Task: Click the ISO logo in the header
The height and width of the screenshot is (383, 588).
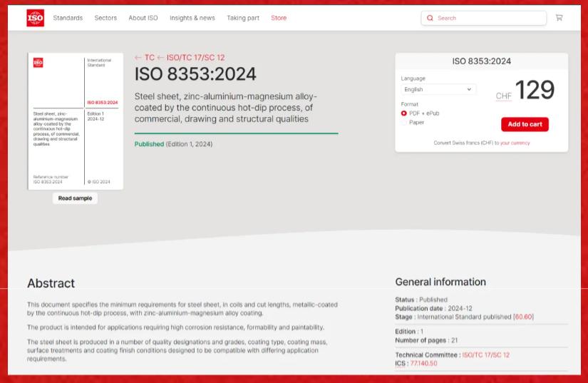Action: pyautogui.click(x=35, y=18)
